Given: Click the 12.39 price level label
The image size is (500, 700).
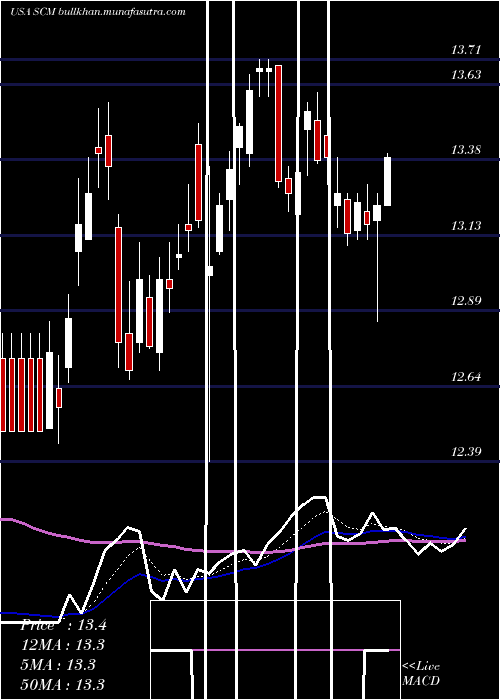Looking at the screenshot, I should pos(466,451).
